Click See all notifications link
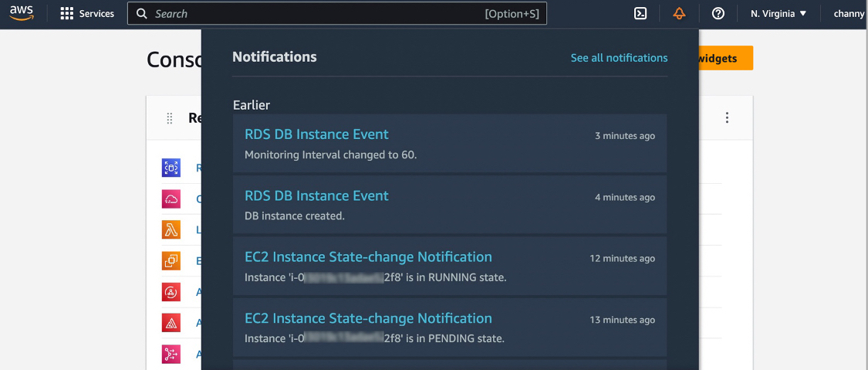The height and width of the screenshot is (370, 868). tap(619, 58)
